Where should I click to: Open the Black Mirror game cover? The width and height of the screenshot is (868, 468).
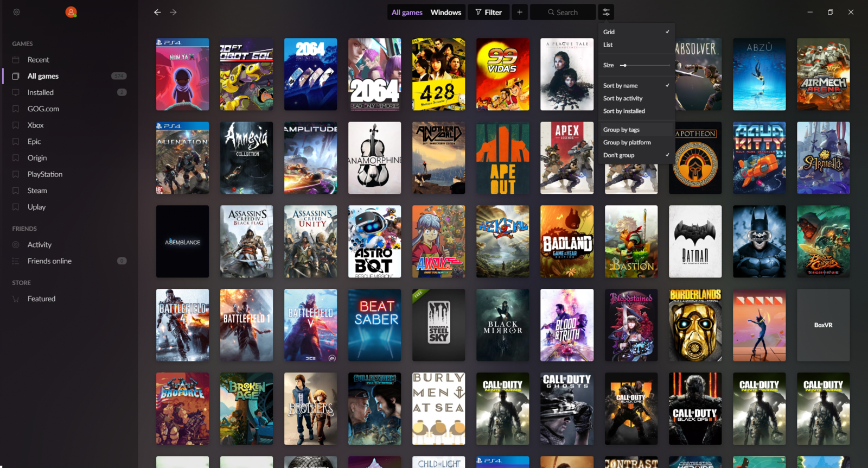(x=502, y=325)
